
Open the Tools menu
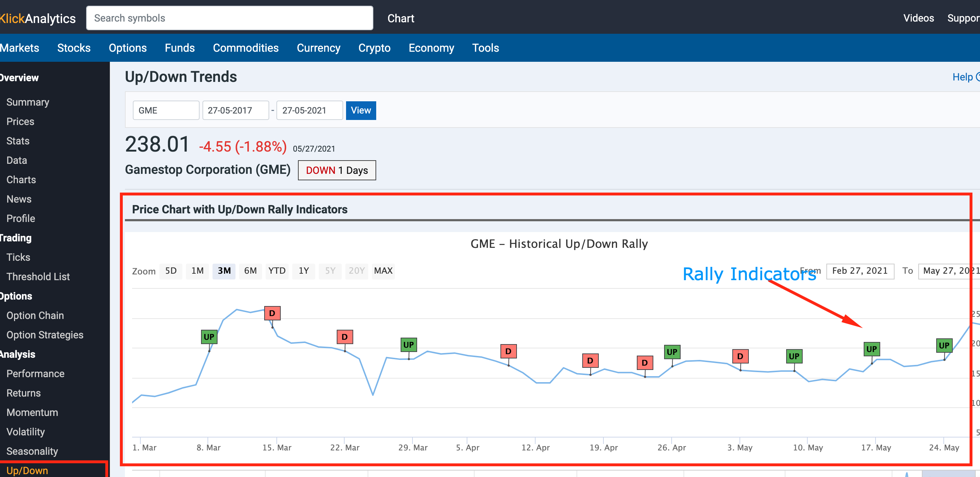tap(485, 47)
